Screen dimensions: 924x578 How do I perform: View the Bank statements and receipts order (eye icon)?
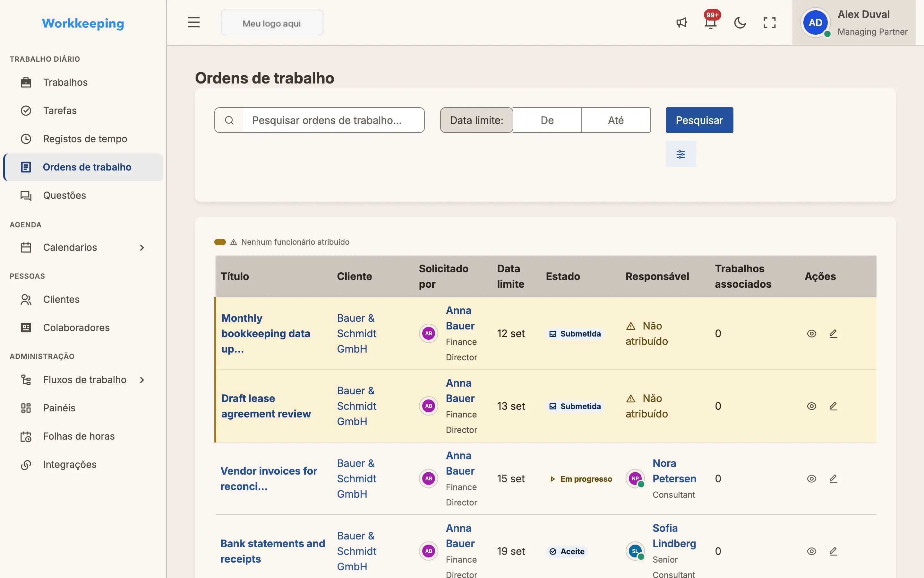(x=811, y=552)
